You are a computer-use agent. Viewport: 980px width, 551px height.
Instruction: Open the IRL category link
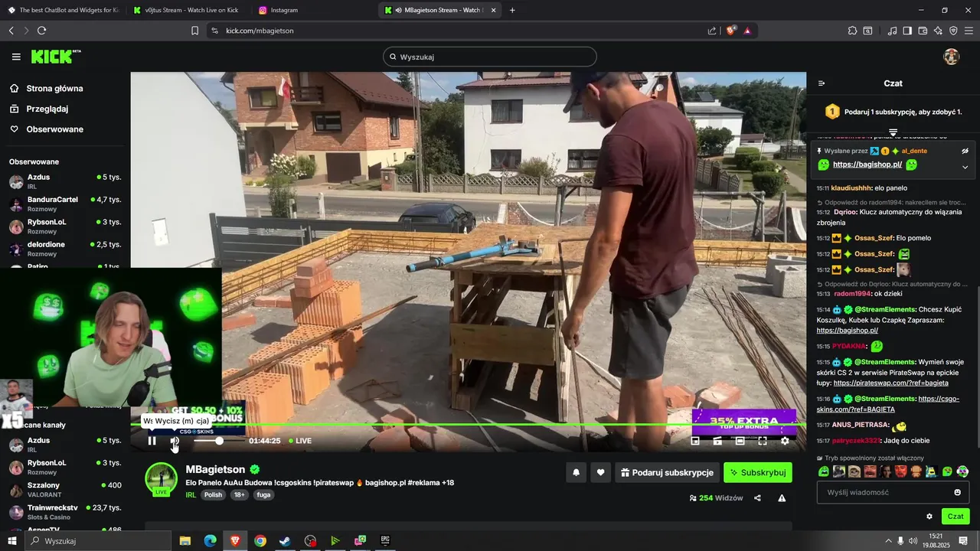pos(191,494)
